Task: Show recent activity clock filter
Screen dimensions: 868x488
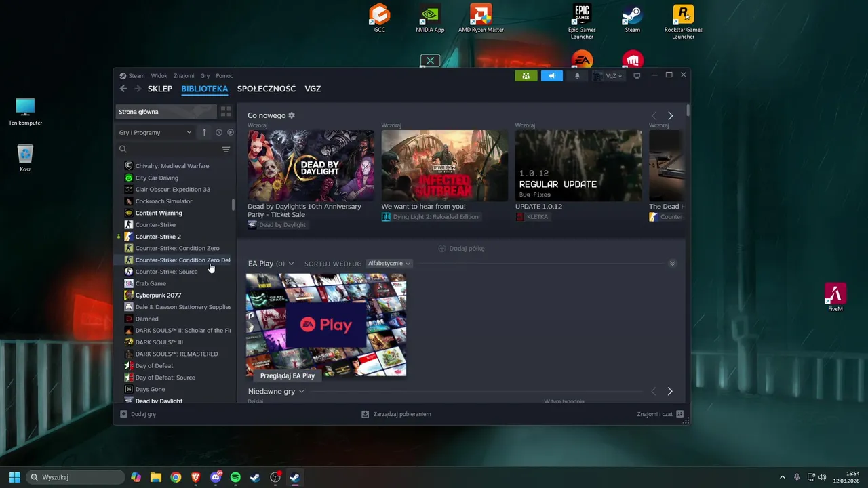Action: [x=219, y=132]
